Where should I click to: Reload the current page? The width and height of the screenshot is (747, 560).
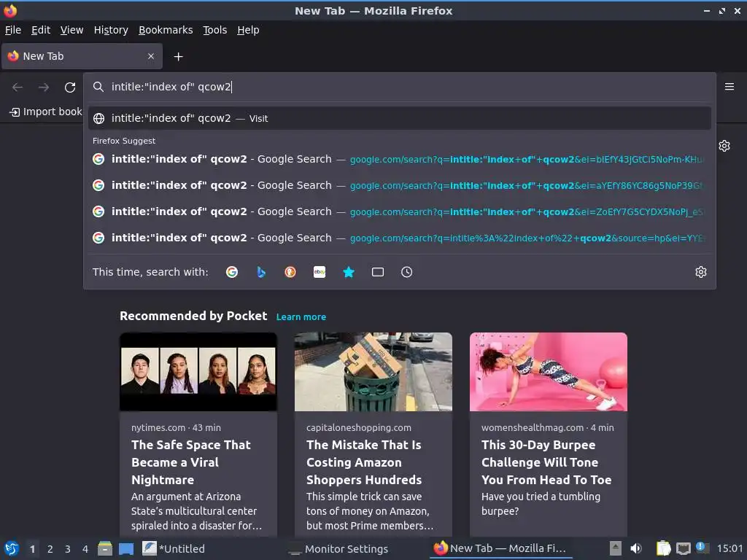coord(70,87)
